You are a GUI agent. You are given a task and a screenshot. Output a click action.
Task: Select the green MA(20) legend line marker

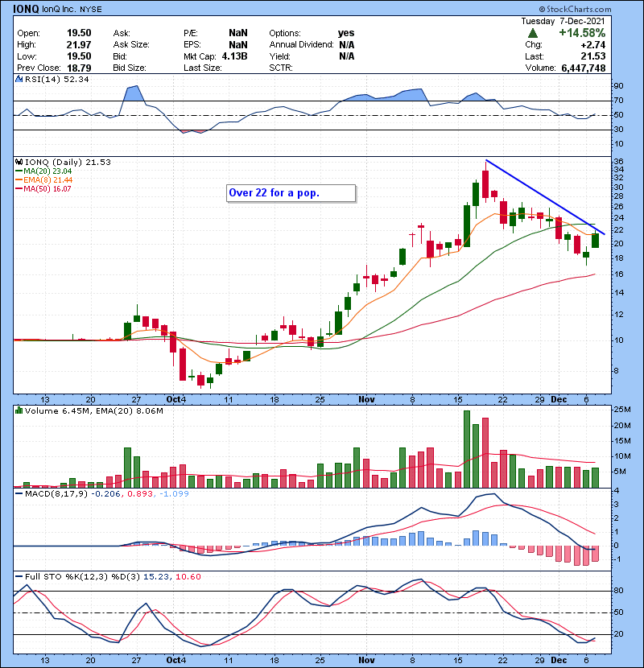click(19, 171)
